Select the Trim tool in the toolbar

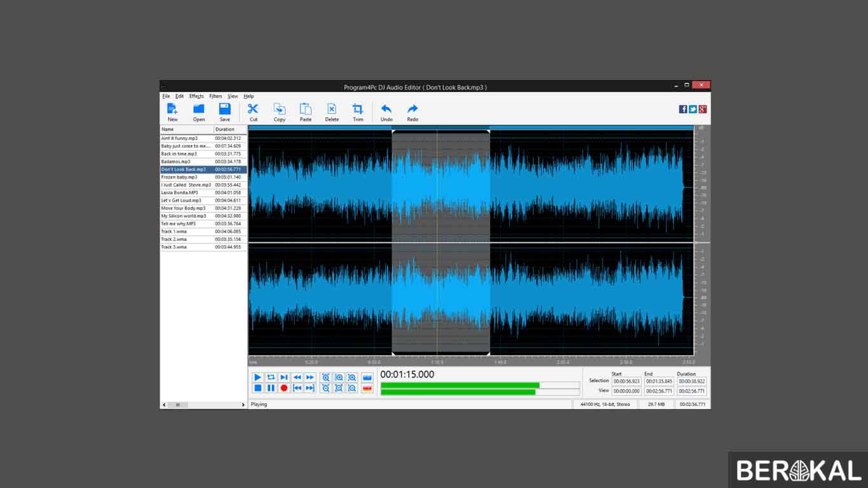(357, 111)
